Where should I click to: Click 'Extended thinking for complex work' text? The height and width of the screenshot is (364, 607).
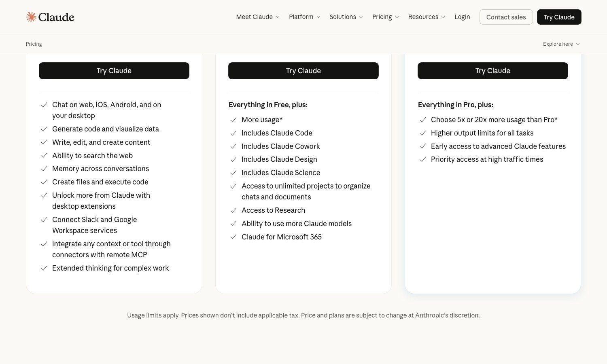point(110,268)
